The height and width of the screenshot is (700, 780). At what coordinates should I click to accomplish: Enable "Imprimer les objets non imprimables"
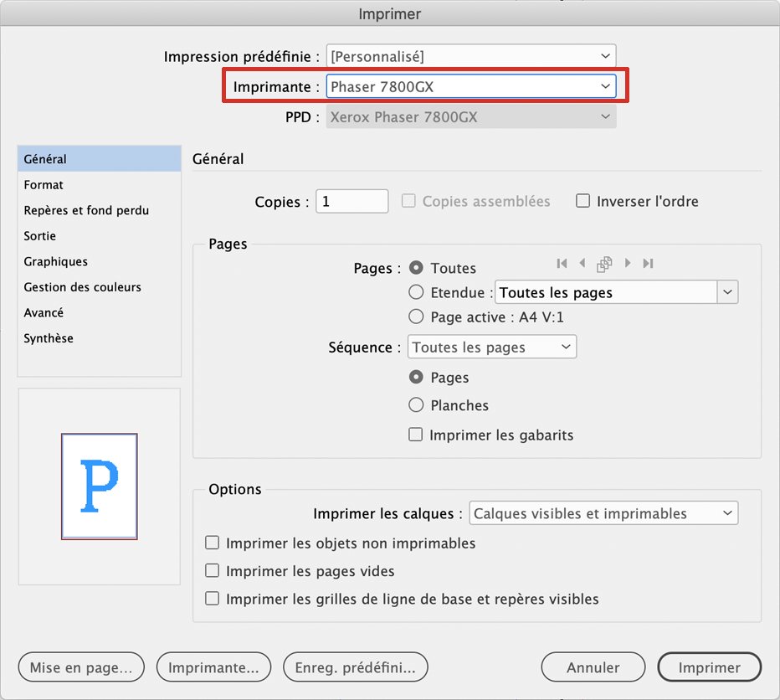[x=212, y=543]
